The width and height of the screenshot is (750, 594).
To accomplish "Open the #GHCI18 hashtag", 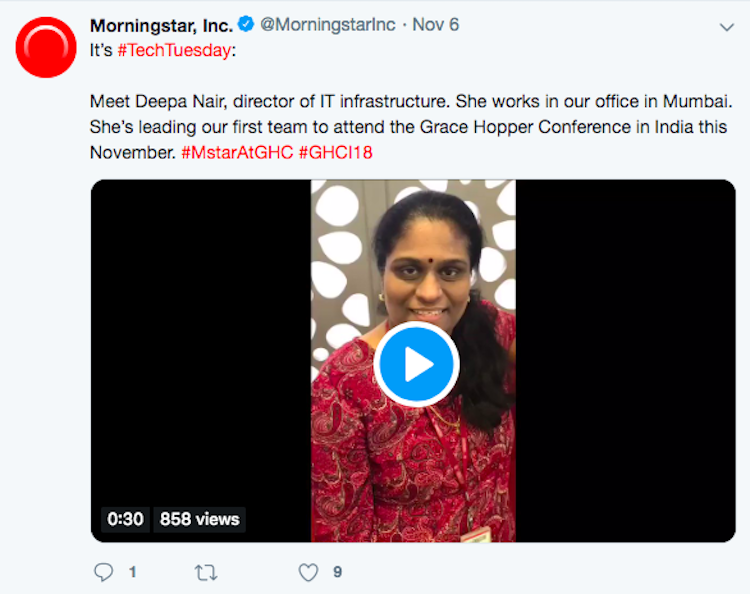I will [x=335, y=152].
